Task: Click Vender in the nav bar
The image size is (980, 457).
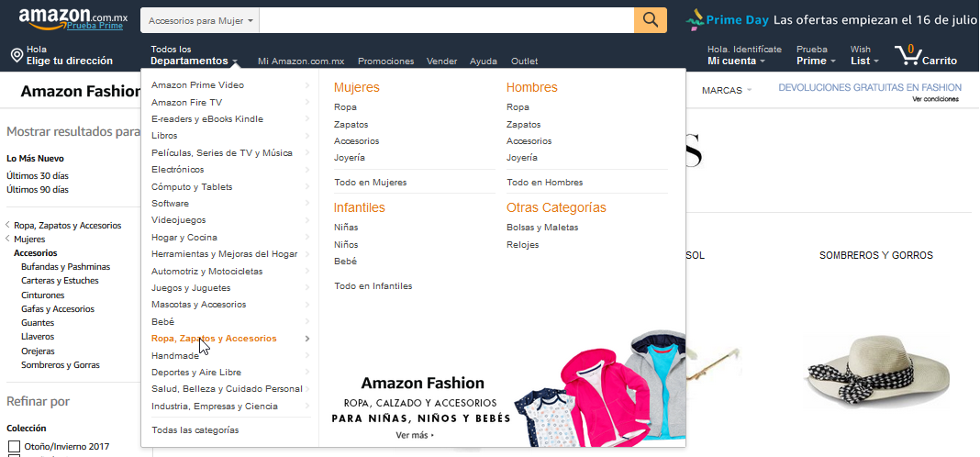Action: pyautogui.click(x=442, y=61)
